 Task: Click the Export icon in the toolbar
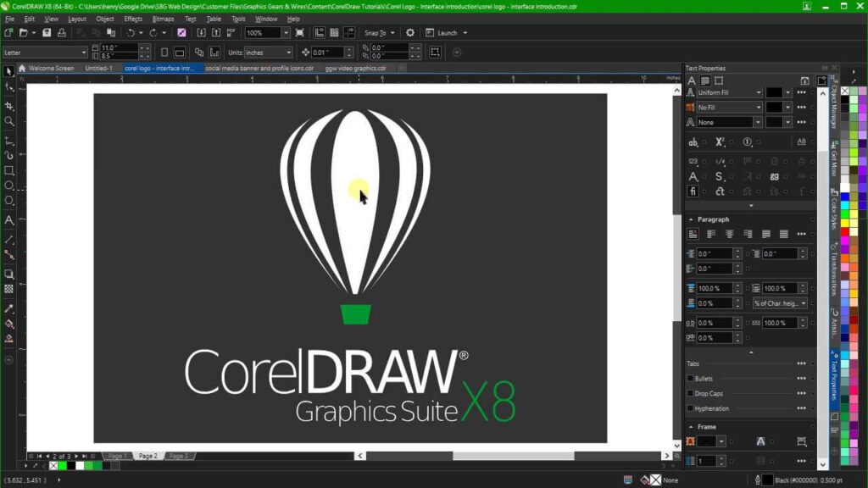click(216, 33)
